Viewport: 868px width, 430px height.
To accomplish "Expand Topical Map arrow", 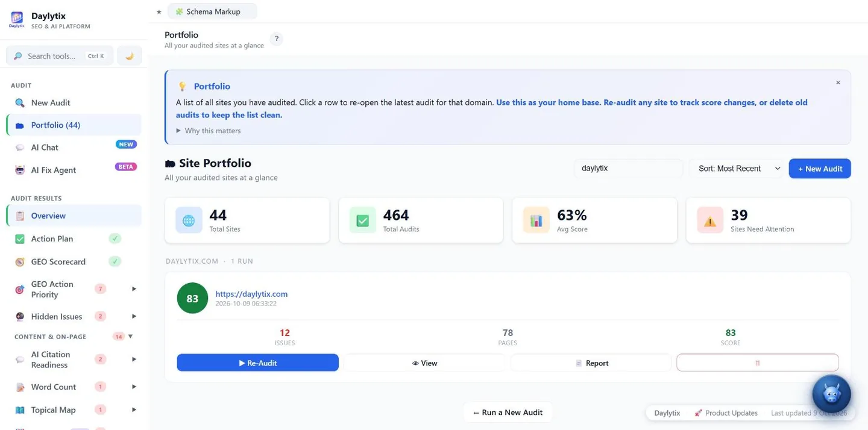I will tap(134, 410).
